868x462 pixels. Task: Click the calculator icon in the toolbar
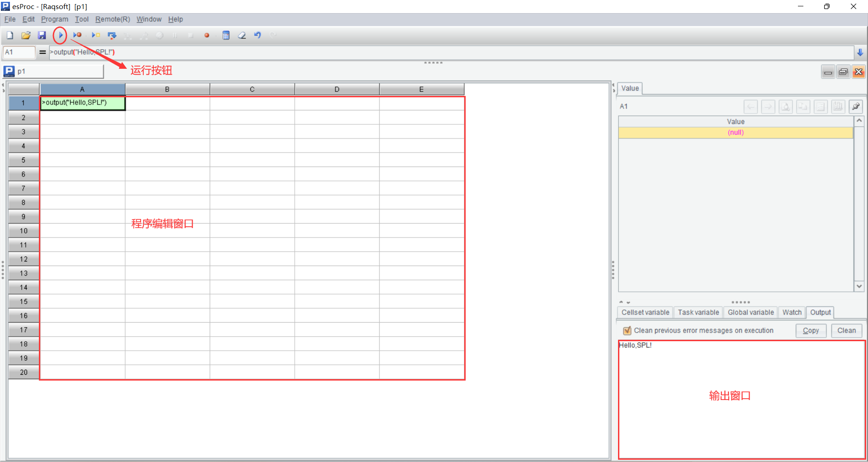(x=226, y=35)
